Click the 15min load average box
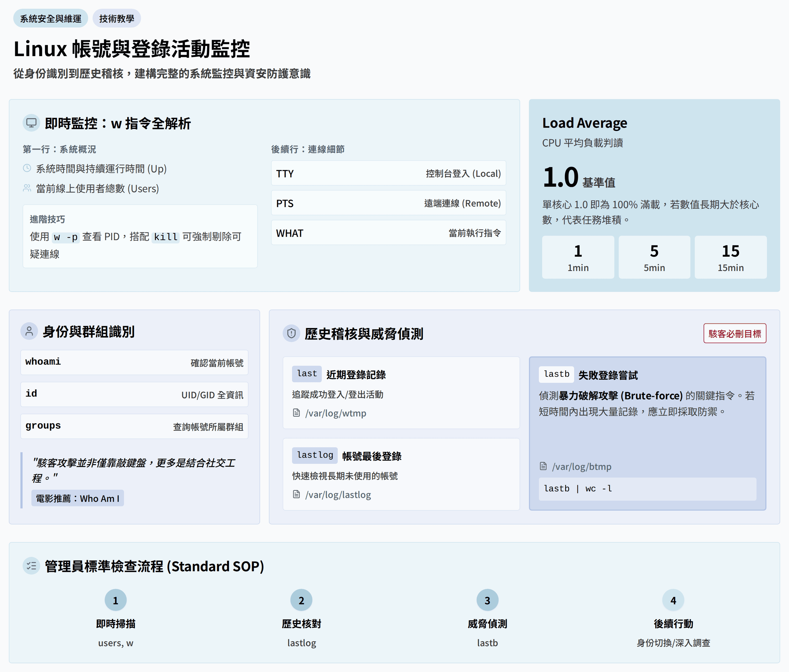Image resolution: width=789 pixels, height=672 pixels. point(730,257)
